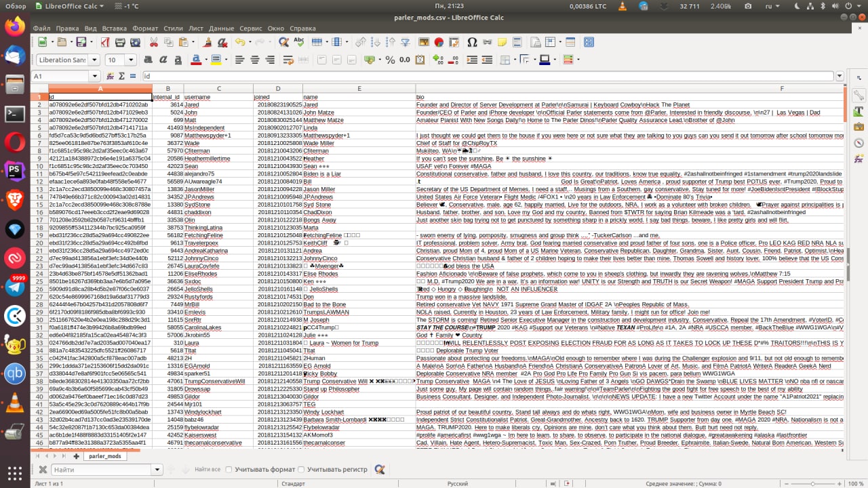868x488 pixels.
Task: Toggle 'Учитывать регистр' checkbox
Action: [302, 469]
